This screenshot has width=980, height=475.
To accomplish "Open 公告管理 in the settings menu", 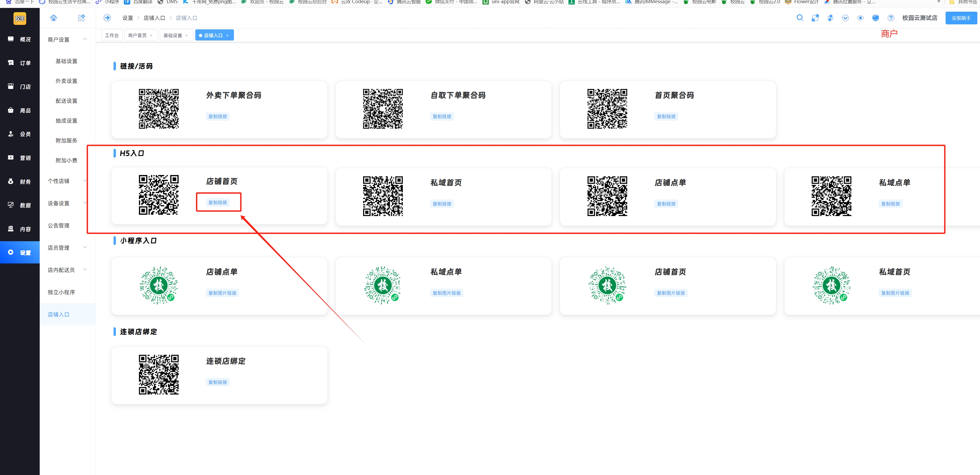I will [x=58, y=226].
